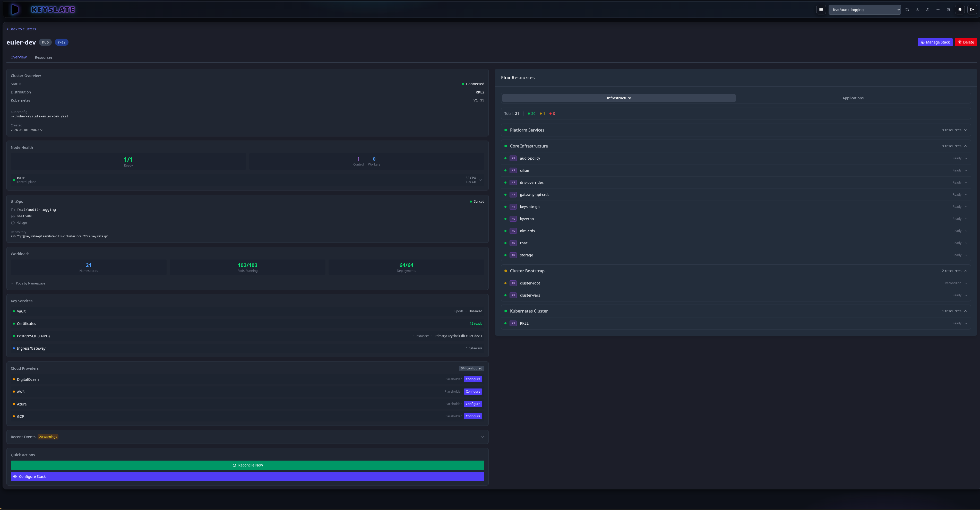Screen dimensions: 980x510
Task: Click the ks badge next to cluster-root
Action: tap(513, 283)
